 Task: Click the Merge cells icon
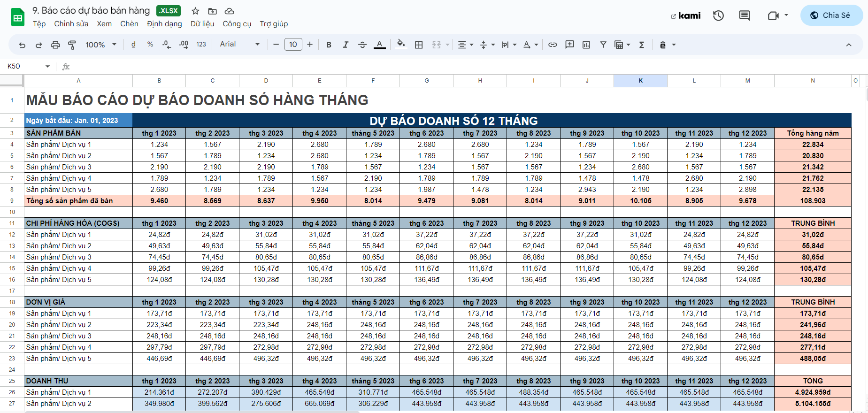pos(437,45)
